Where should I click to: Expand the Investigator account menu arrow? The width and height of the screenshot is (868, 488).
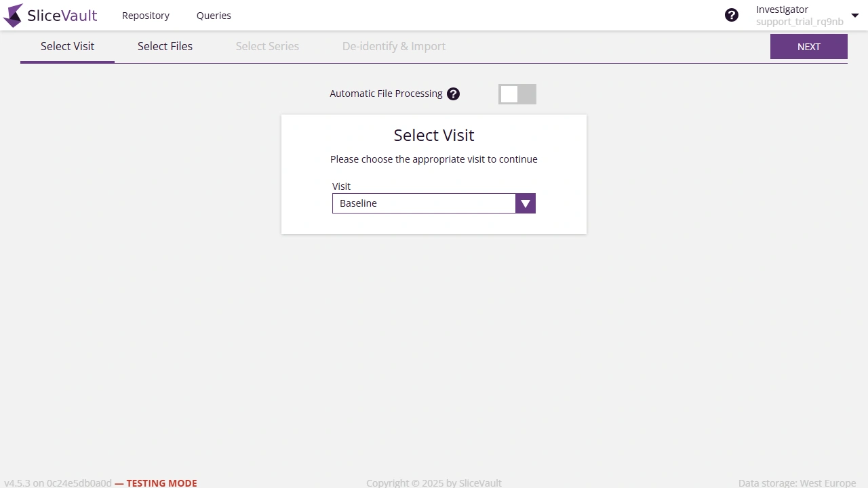(x=855, y=15)
